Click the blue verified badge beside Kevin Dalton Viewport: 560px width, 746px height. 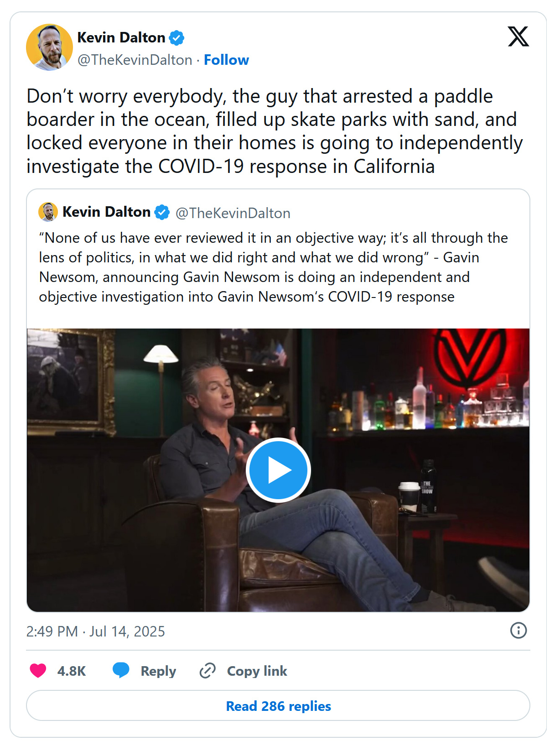click(176, 38)
